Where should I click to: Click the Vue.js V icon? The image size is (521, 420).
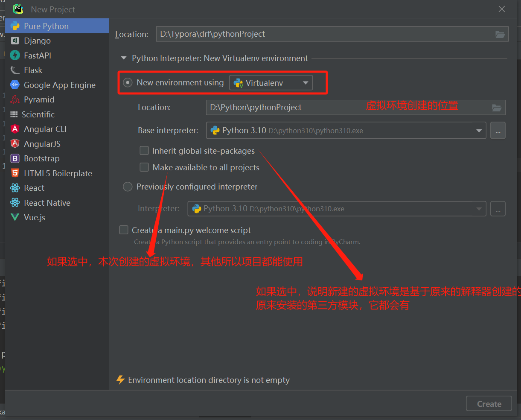pyautogui.click(x=15, y=217)
